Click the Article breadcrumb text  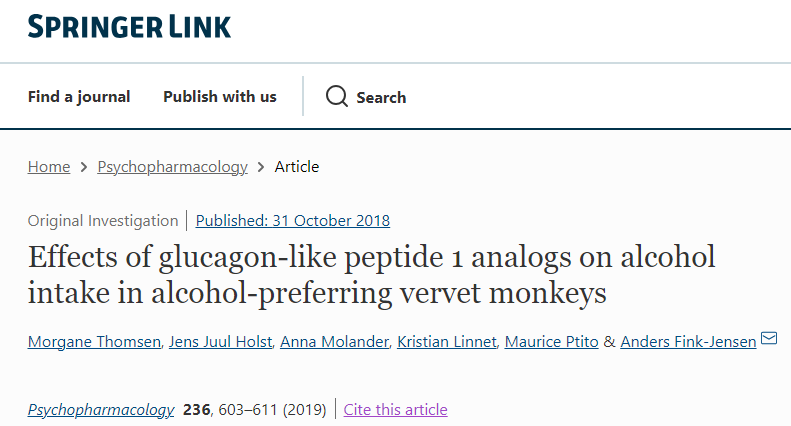[x=297, y=167]
